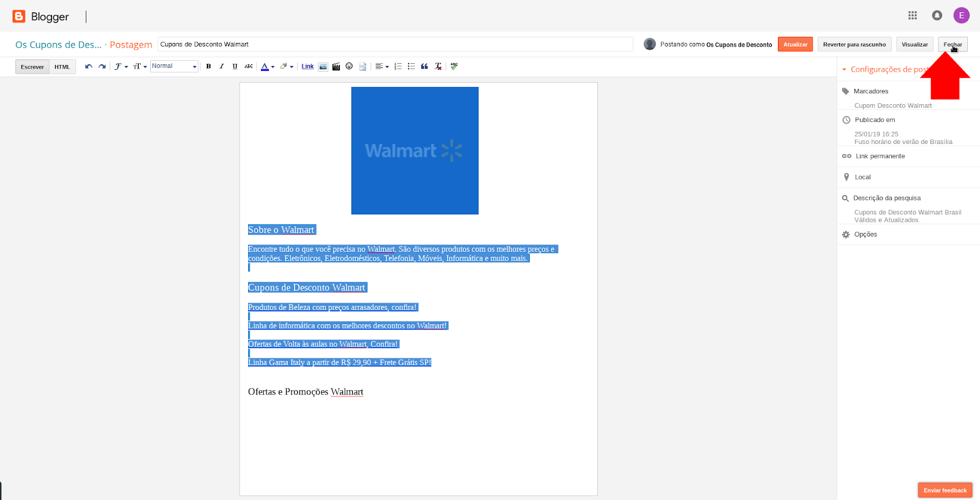
Task: Switch to the Escrever compose tab
Action: coord(32,67)
